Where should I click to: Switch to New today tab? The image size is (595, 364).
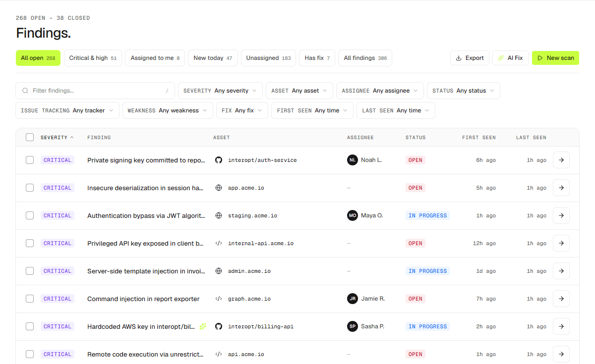pos(213,58)
